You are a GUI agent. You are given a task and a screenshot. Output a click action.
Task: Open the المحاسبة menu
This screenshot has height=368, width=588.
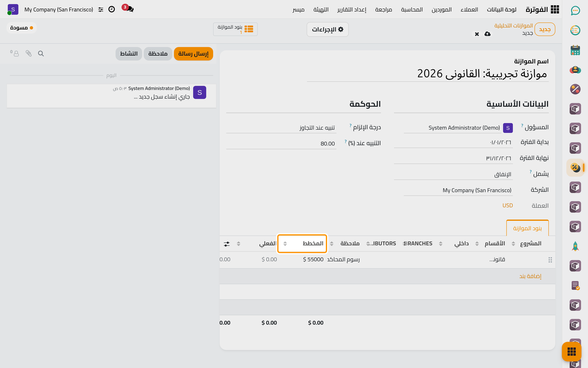coord(412,10)
